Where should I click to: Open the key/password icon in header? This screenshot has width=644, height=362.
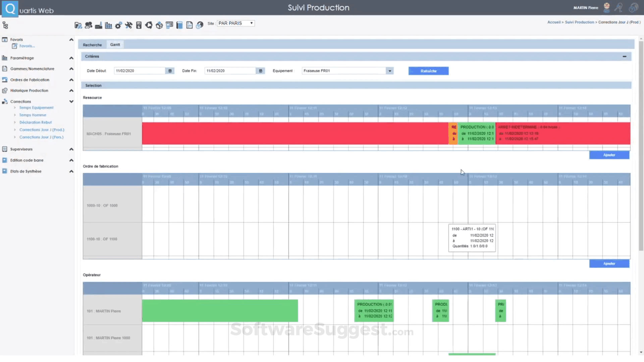619,7
